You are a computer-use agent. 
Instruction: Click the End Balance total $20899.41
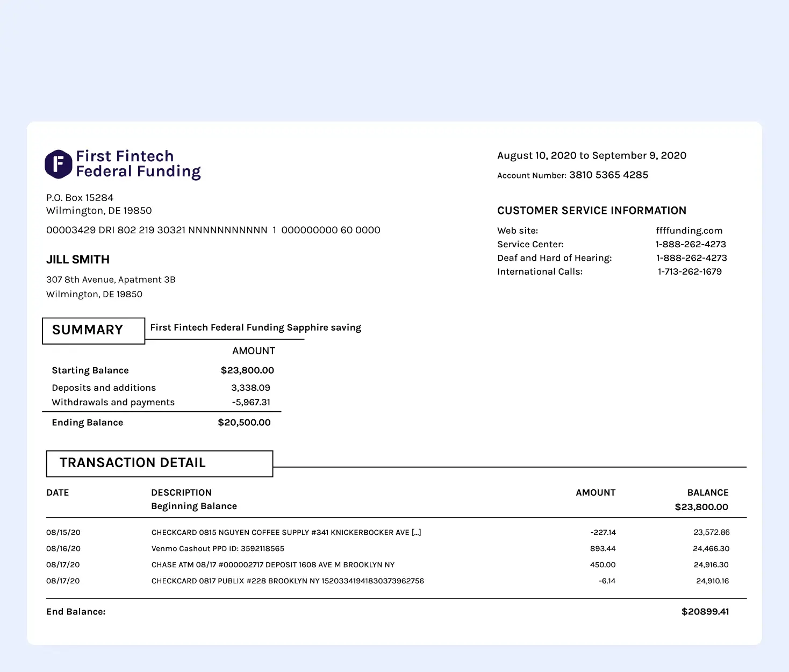coord(705,612)
